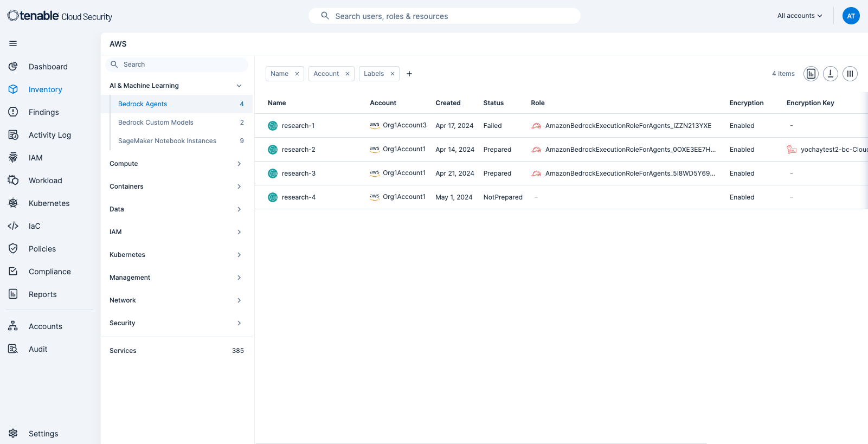Screen dimensions: 868x444
Task: Open the column chooser icon
Action: coord(850,74)
